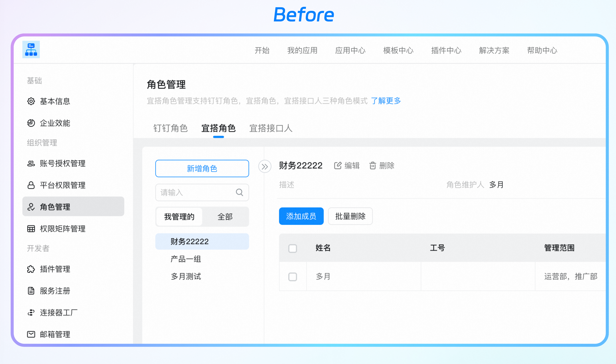The width and height of the screenshot is (616, 364).
Task: Click the 管理范围 column header
Action: pyautogui.click(x=559, y=248)
